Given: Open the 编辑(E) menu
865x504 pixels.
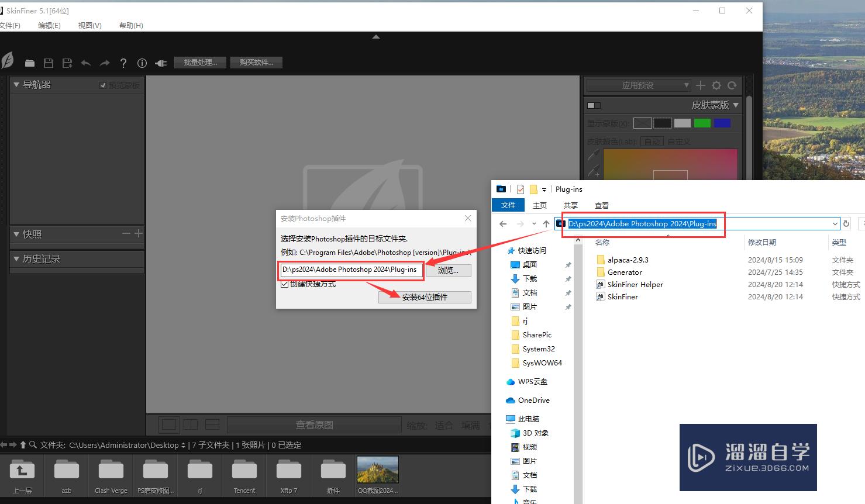Looking at the screenshot, I should click(49, 25).
